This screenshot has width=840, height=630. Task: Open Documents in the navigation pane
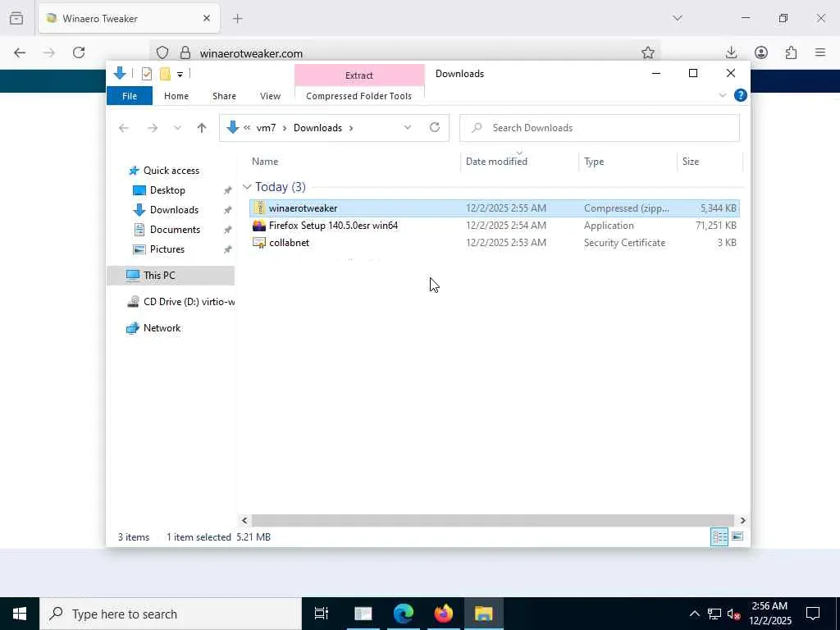(x=176, y=230)
